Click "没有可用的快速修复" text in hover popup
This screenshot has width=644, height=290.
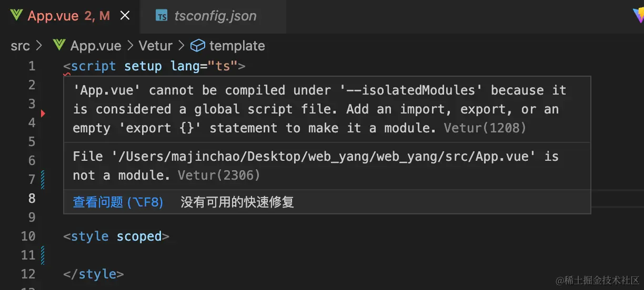[x=237, y=202]
